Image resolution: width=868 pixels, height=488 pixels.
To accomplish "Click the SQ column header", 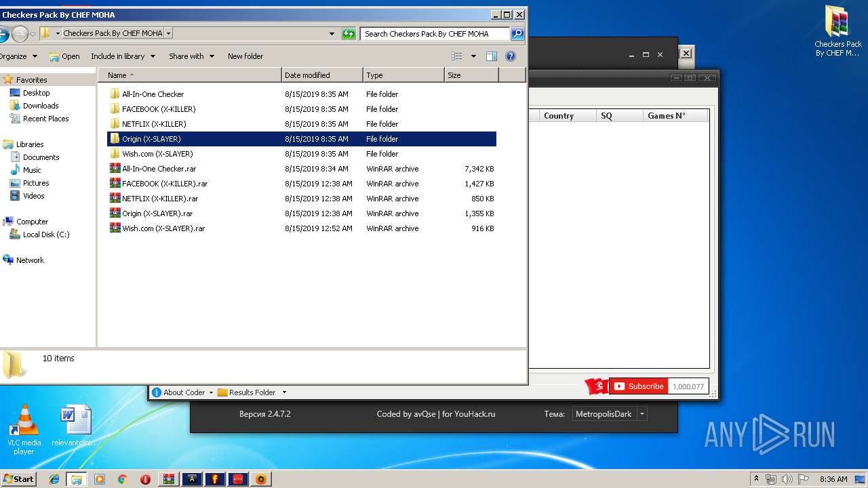I will click(x=619, y=116).
